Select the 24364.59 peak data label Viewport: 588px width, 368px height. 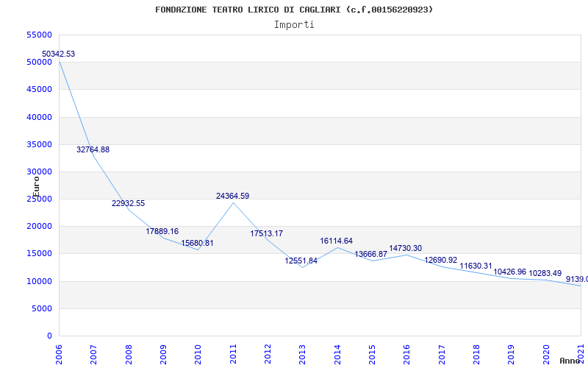232,196
